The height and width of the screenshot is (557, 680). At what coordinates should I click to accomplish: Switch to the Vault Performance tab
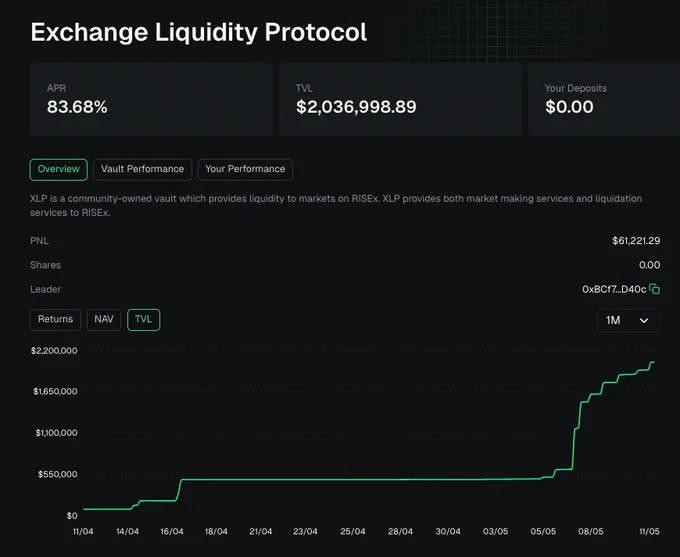pos(142,169)
